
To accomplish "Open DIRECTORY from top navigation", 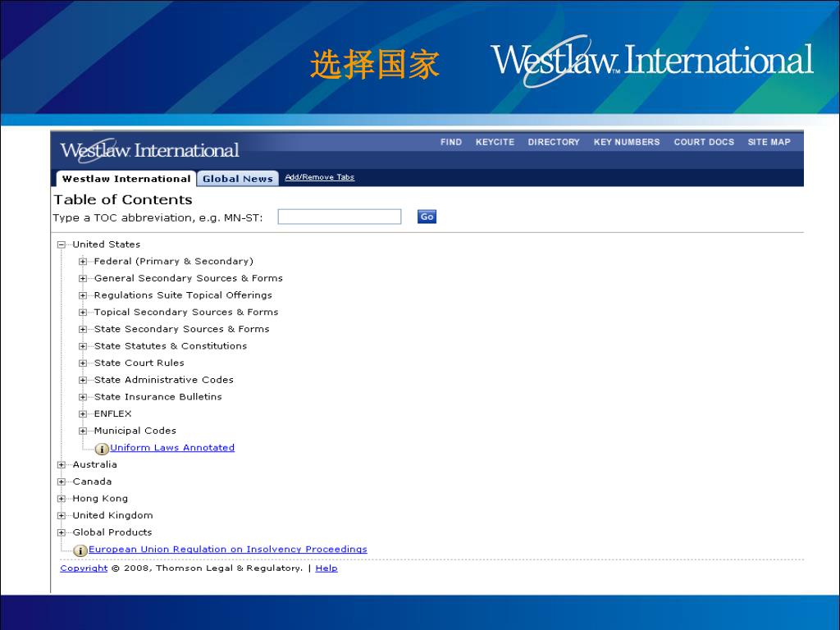I will [x=554, y=142].
